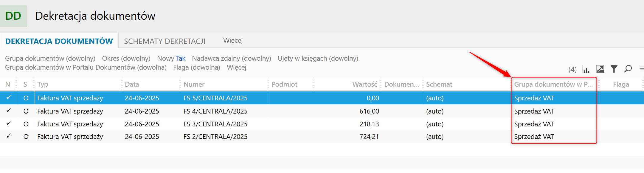Open Więcej next to the Schematy dekretacji tab

233,41
